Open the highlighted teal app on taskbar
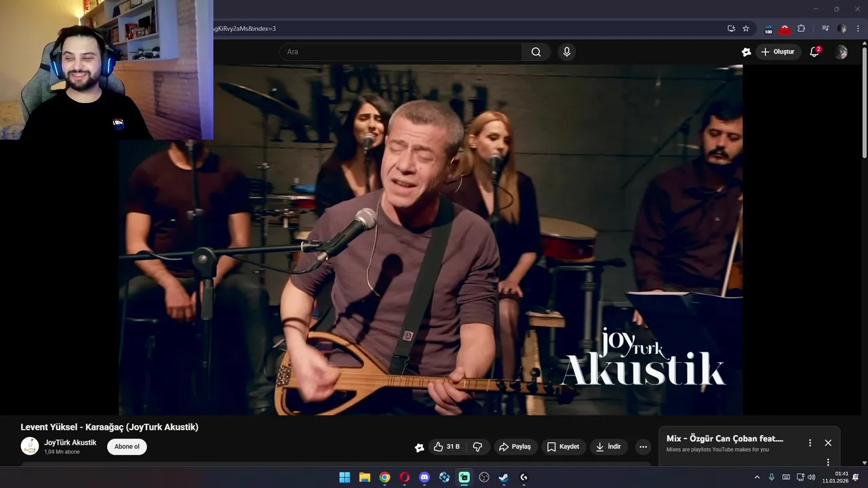 point(465,477)
